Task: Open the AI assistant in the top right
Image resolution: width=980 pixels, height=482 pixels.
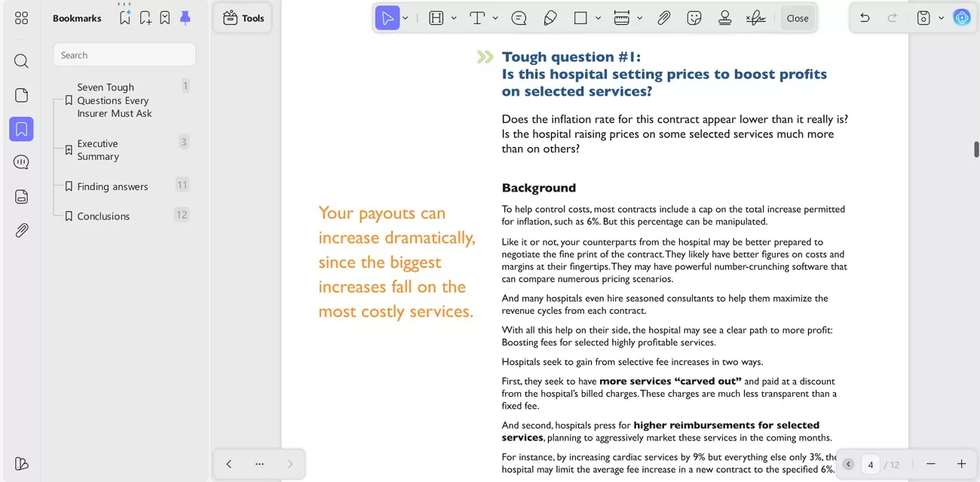Action: [x=962, y=17]
